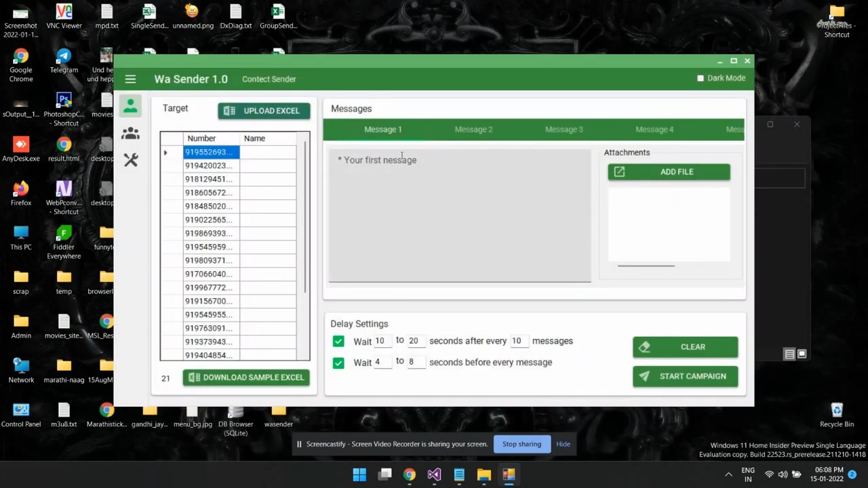Click the row selector arrow for the first number
868x488 pixels.
coord(172,152)
